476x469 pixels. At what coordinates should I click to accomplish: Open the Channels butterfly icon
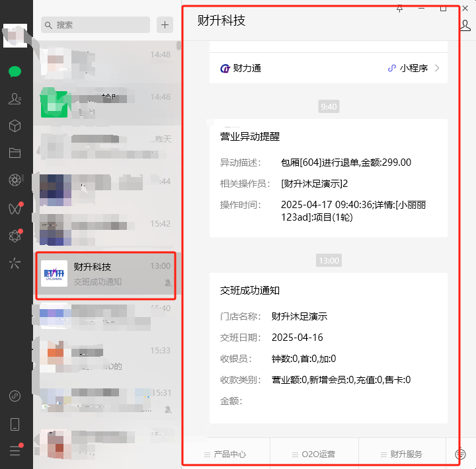click(x=15, y=209)
